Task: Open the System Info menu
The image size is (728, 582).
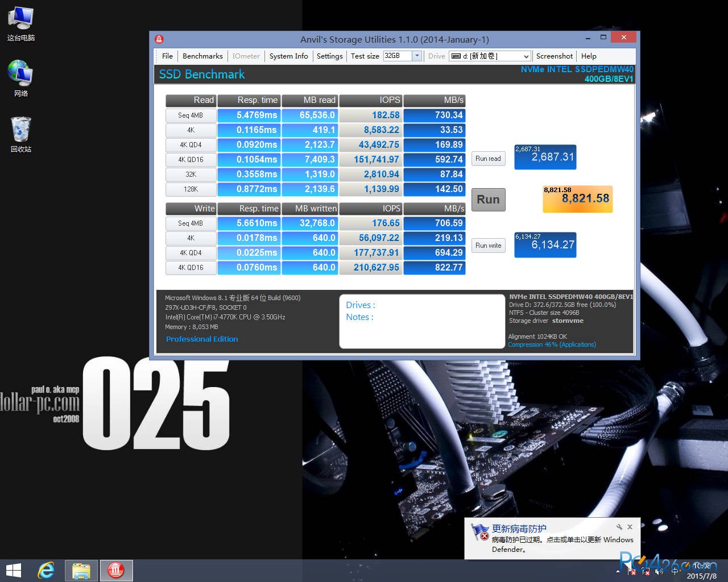Action: tap(288, 56)
